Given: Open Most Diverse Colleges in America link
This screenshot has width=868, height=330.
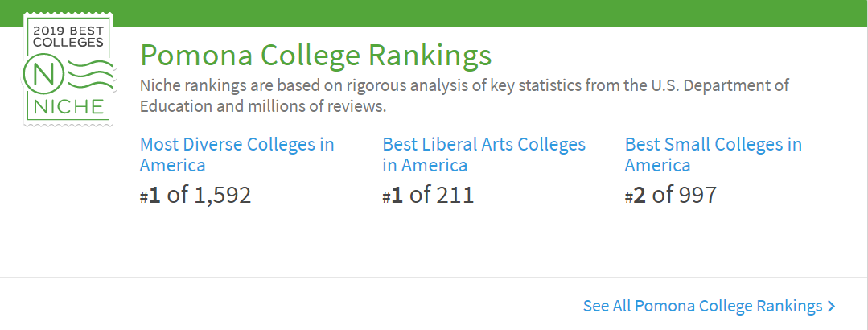Looking at the screenshot, I should (x=237, y=155).
